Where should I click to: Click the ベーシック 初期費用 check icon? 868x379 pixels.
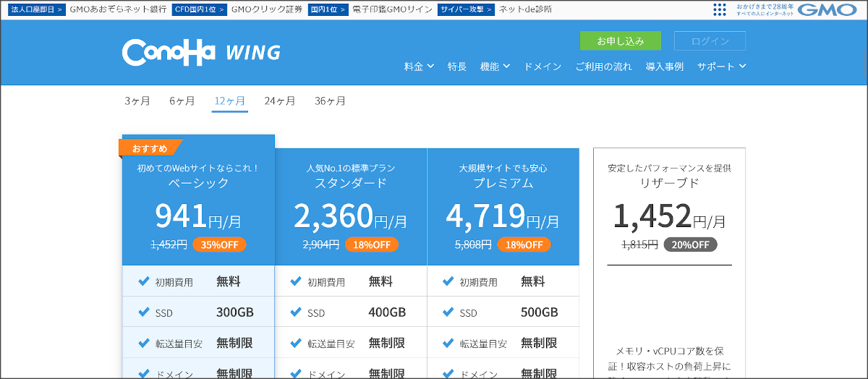(143, 281)
